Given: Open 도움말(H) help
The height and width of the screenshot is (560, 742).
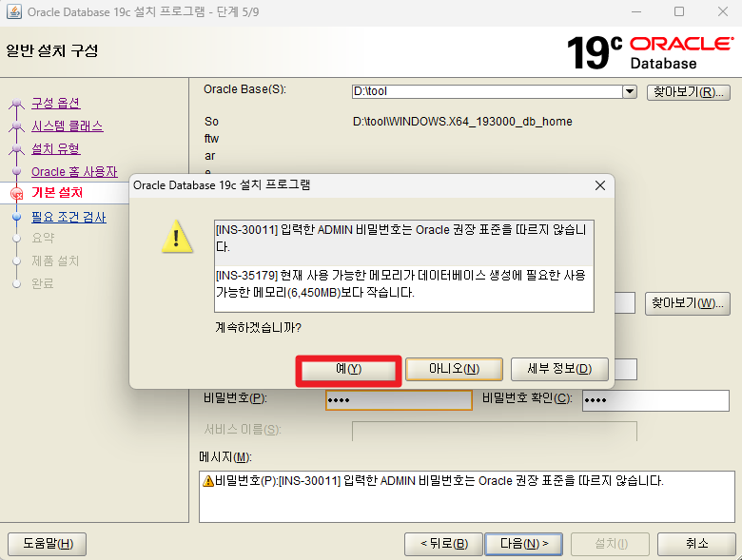Looking at the screenshot, I should 48,544.
